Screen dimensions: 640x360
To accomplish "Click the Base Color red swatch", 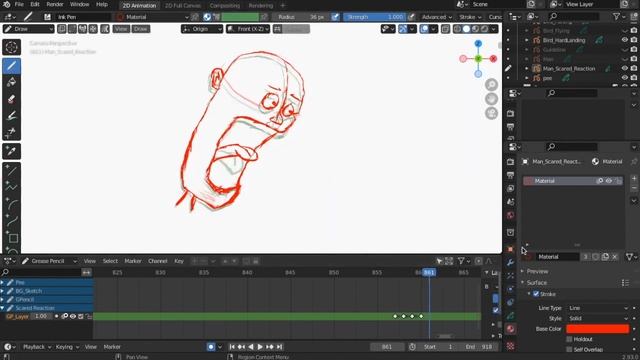I will coord(598,329).
